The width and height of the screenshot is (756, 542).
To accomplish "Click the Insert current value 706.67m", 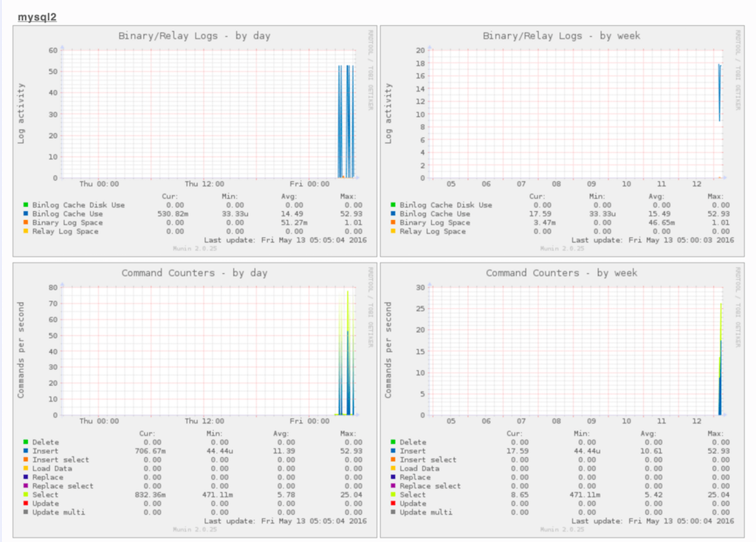I will click(x=150, y=451).
